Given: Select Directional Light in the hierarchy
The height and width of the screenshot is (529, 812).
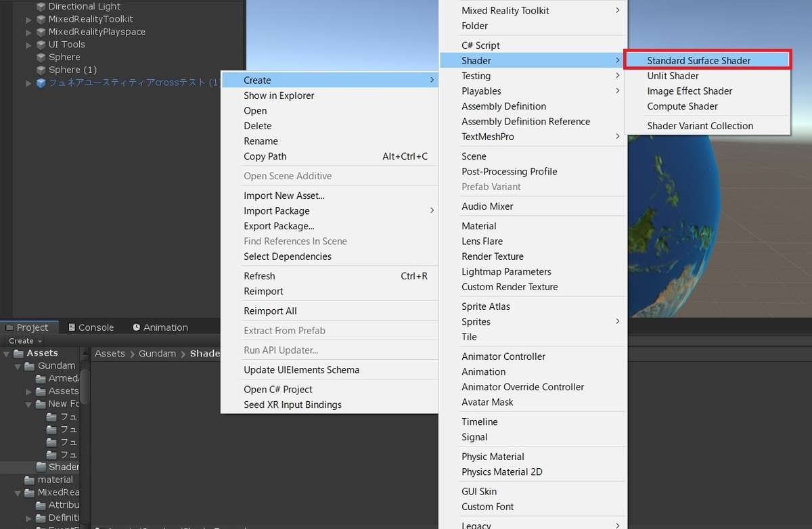Looking at the screenshot, I should coord(85,6).
